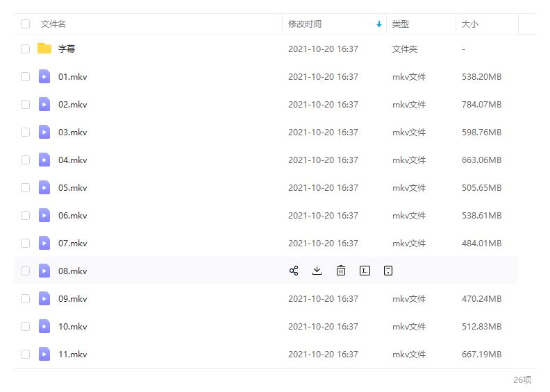Image resolution: width=550 pixels, height=392 pixels.
Task: Click the 06.mkv file name
Action: coord(73,215)
